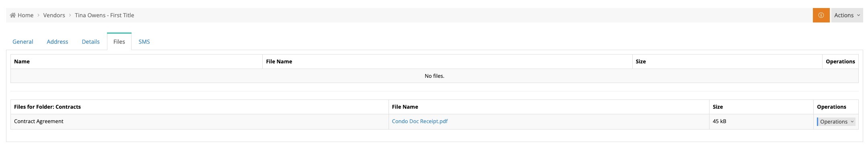Open the SMS tab
This screenshot has height=152, width=868.
[144, 42]
